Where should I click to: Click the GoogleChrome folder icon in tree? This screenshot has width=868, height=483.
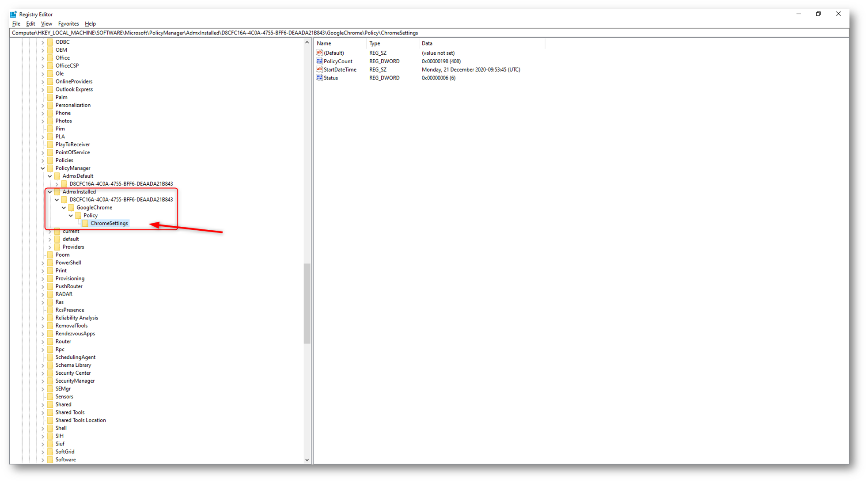[x=71, y=208]
